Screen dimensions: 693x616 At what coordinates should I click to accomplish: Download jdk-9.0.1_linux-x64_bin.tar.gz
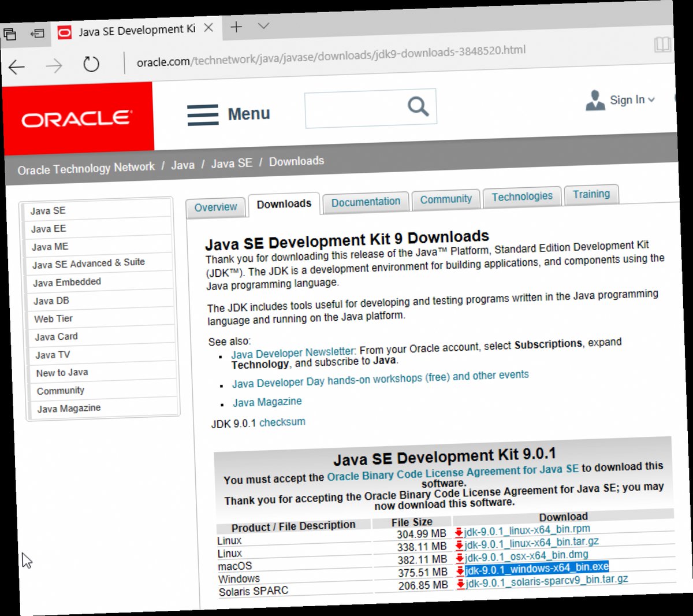pos(531,543)
